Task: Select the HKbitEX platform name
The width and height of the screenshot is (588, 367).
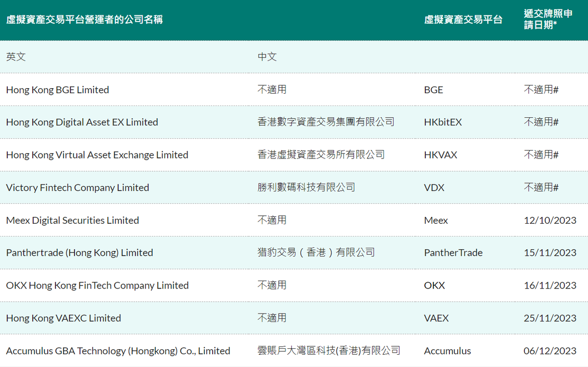Action: (443, 122)
